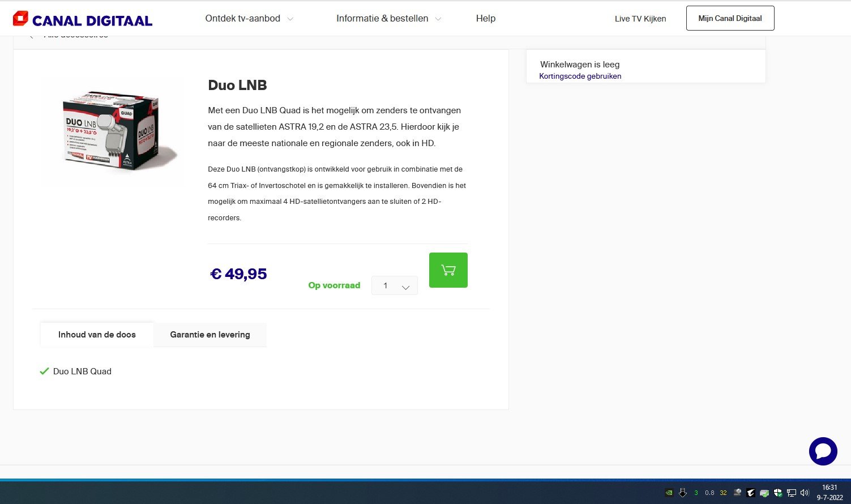Click yellow tray value 32
Viewport: 851px width, 504px height.
tap(723, 493)
